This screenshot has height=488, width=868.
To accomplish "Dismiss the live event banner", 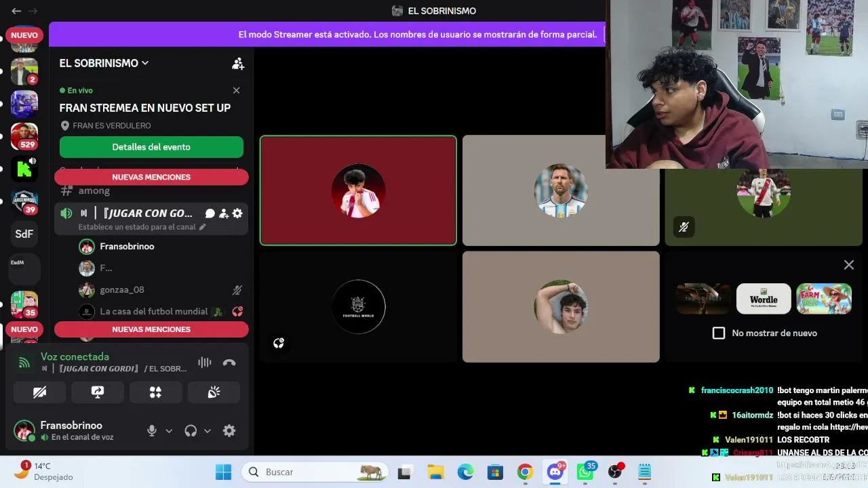I will [236, 90].
